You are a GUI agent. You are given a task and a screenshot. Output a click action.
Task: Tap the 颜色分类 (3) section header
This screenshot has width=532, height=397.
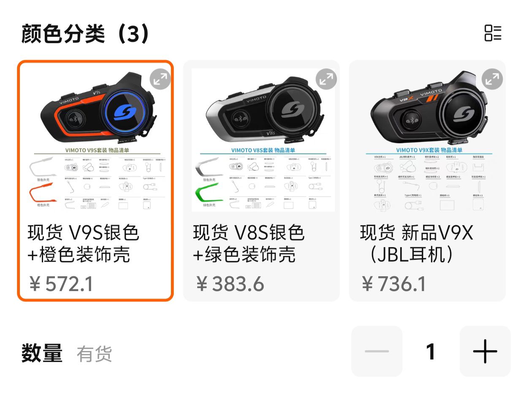point(86,34)
